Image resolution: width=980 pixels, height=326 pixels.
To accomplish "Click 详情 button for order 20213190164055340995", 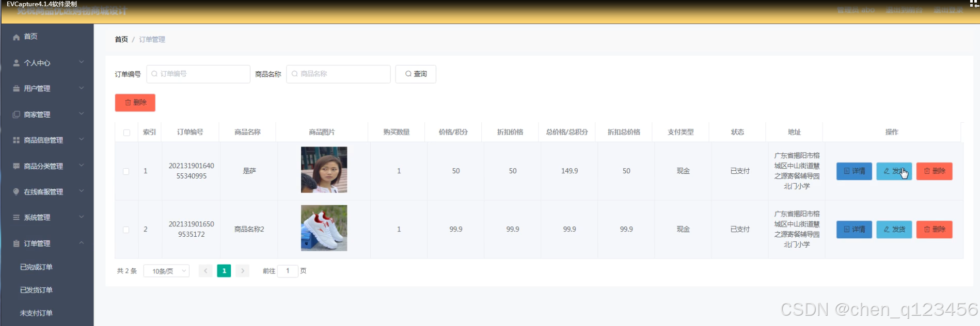I will [x=855, y=171].
